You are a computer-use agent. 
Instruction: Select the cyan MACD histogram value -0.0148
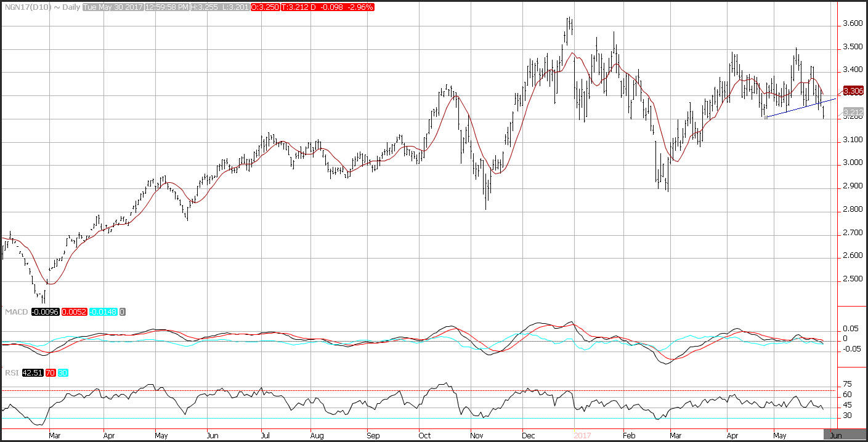103,312
